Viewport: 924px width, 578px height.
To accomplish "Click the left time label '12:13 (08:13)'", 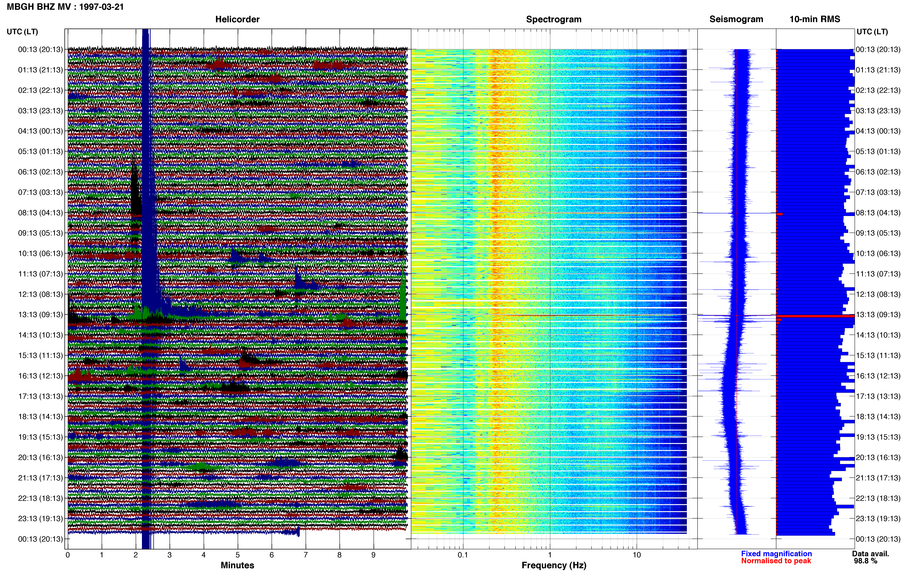I will (x=41, y=294).
